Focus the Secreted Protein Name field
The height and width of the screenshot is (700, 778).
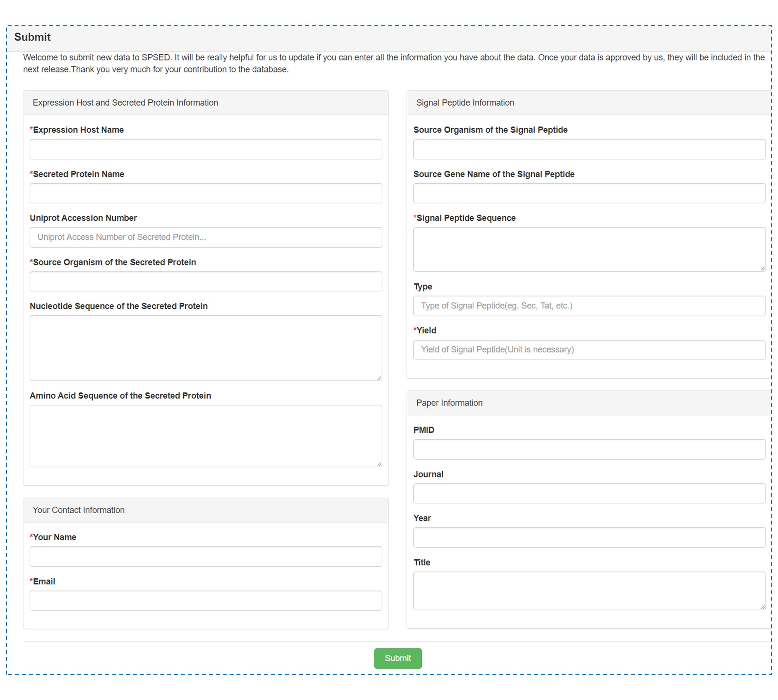click(x=206, y=193)
